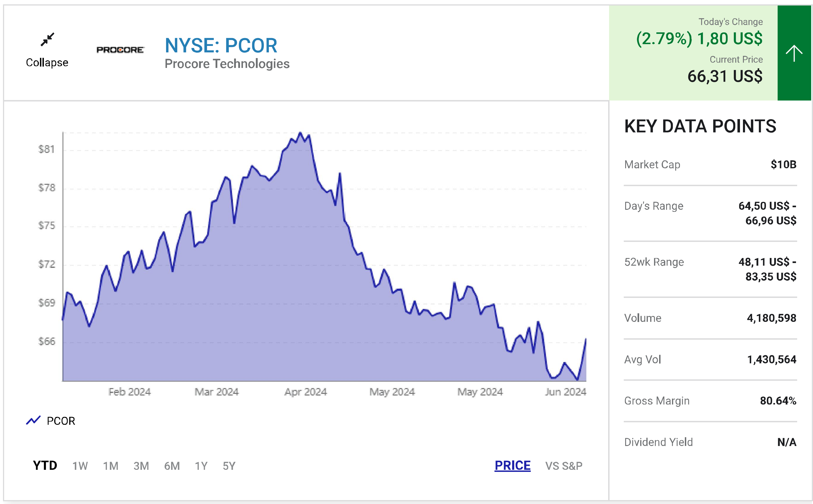Click the $69 y-axis label
Screen dimensions: 813x504
(x=46, y=303)
